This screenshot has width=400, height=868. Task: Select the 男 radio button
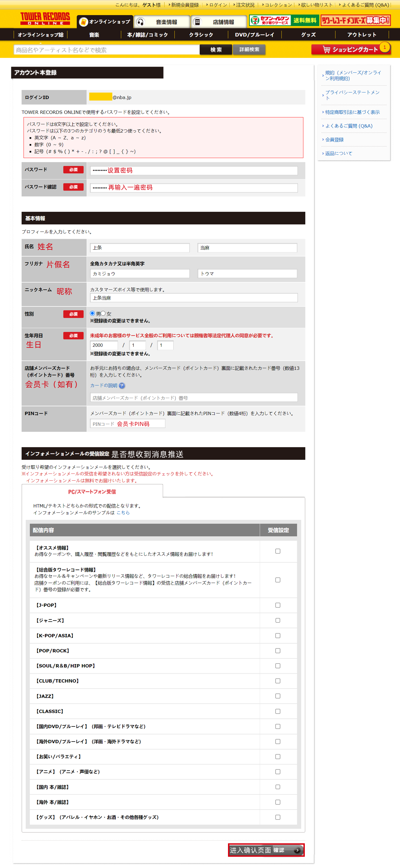92,313
